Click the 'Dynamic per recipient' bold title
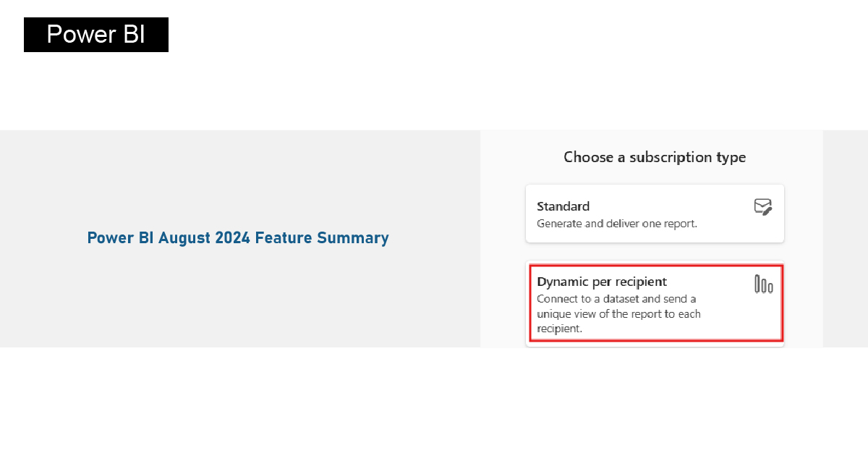The height and width of the screenshot is (456, 868). [x=602, y=282]
